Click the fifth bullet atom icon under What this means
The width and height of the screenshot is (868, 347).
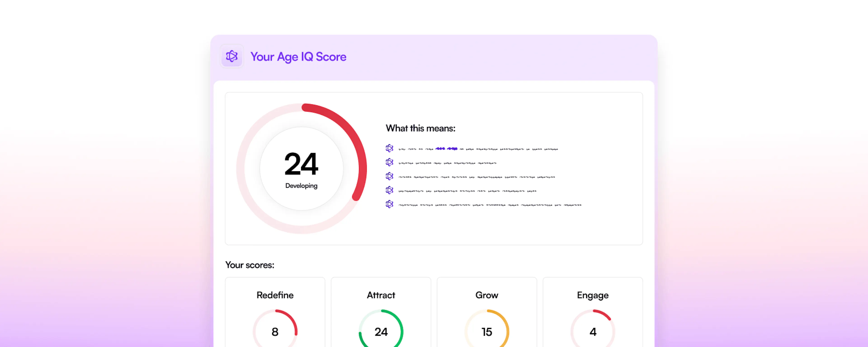[389, 204]
